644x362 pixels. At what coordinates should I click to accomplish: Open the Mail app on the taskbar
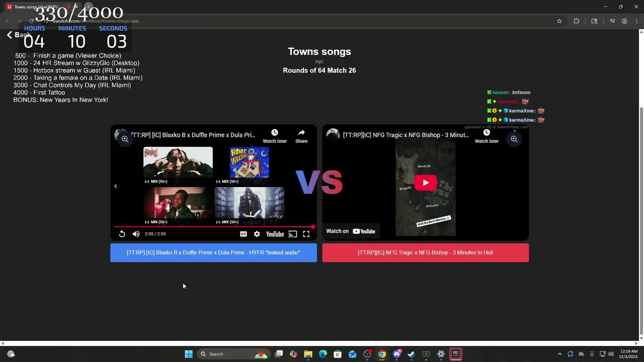[x=352, y=354]
